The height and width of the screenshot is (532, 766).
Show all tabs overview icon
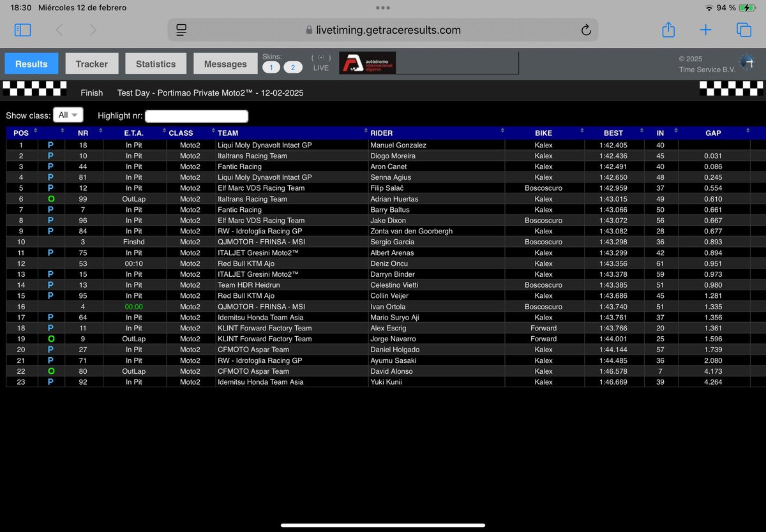pyautogui.click(x=744, y=29)
